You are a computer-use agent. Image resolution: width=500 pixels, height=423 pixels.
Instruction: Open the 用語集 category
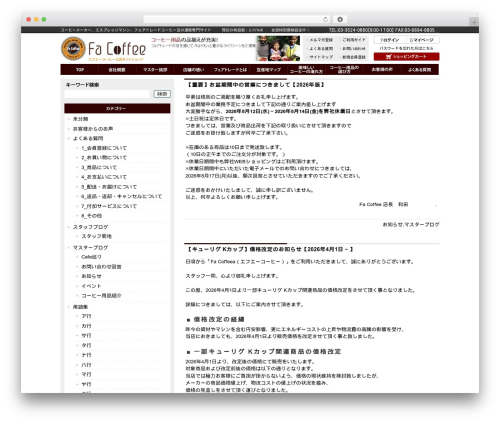(x=80, y=307)
